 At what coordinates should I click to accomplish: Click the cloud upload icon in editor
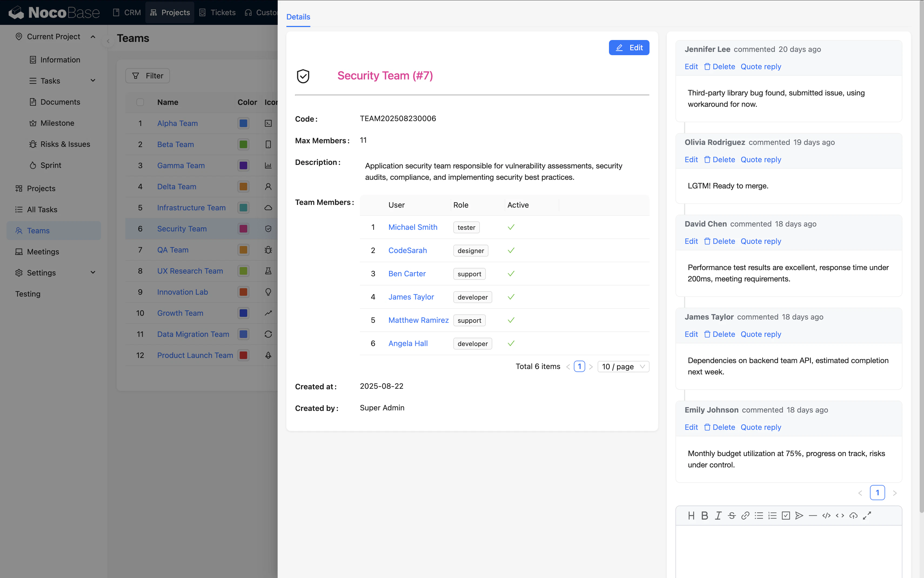[x=853, y=516]
